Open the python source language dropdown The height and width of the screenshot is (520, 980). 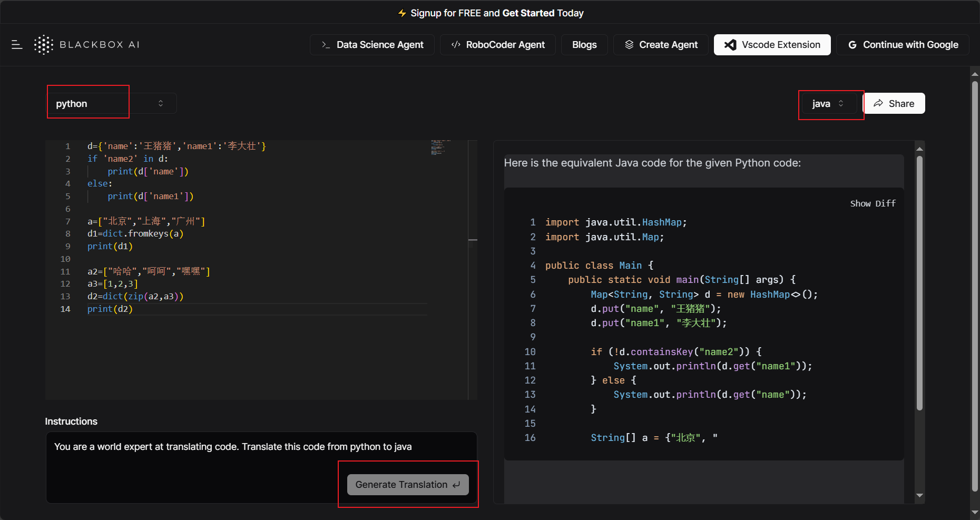[111, 103]
